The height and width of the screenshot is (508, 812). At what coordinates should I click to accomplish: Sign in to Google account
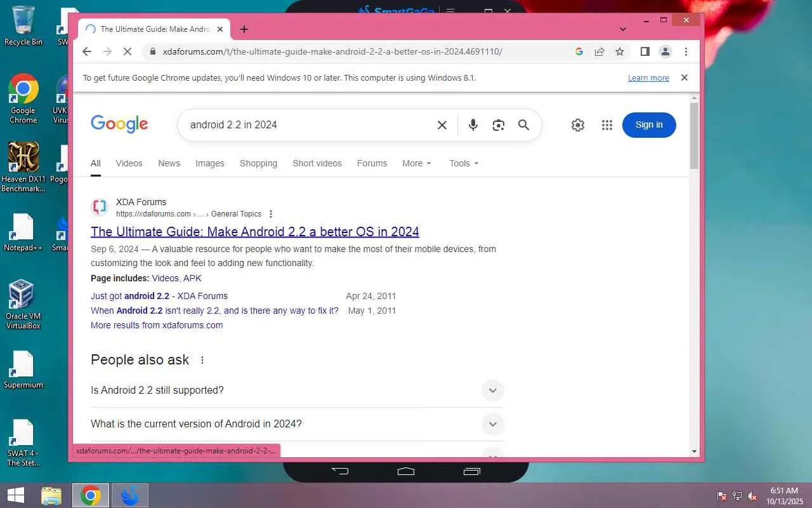[649, 124]
